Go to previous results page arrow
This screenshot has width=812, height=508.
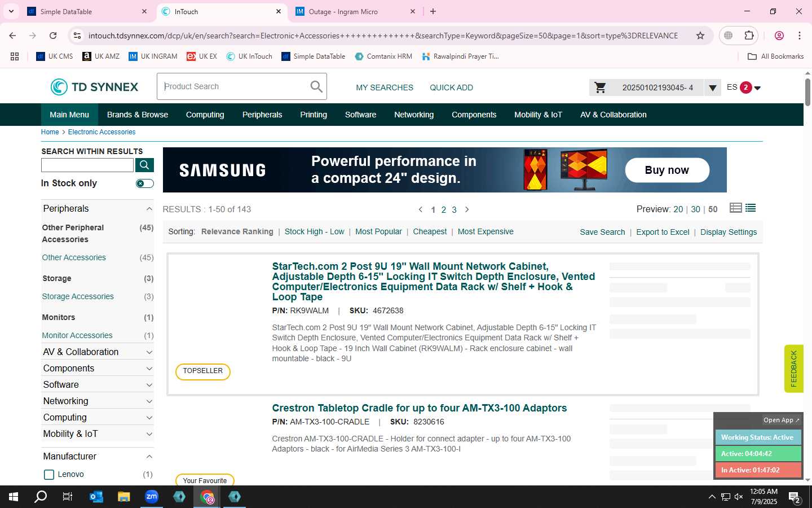(421, 209)
